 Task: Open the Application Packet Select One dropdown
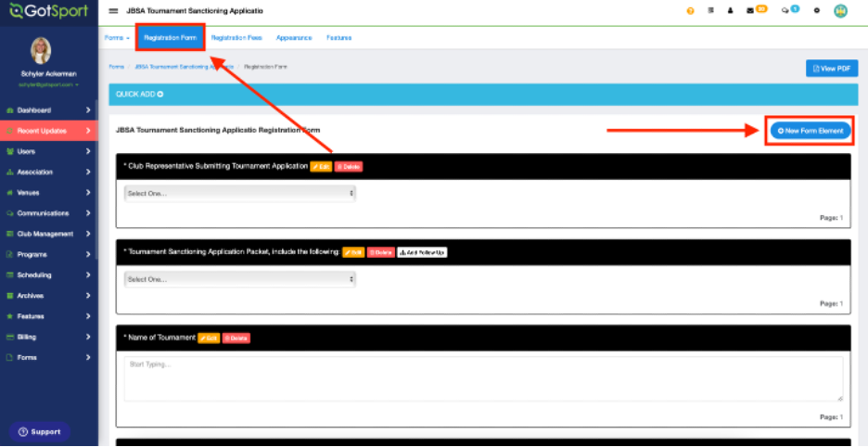click(x=239, y=279)
